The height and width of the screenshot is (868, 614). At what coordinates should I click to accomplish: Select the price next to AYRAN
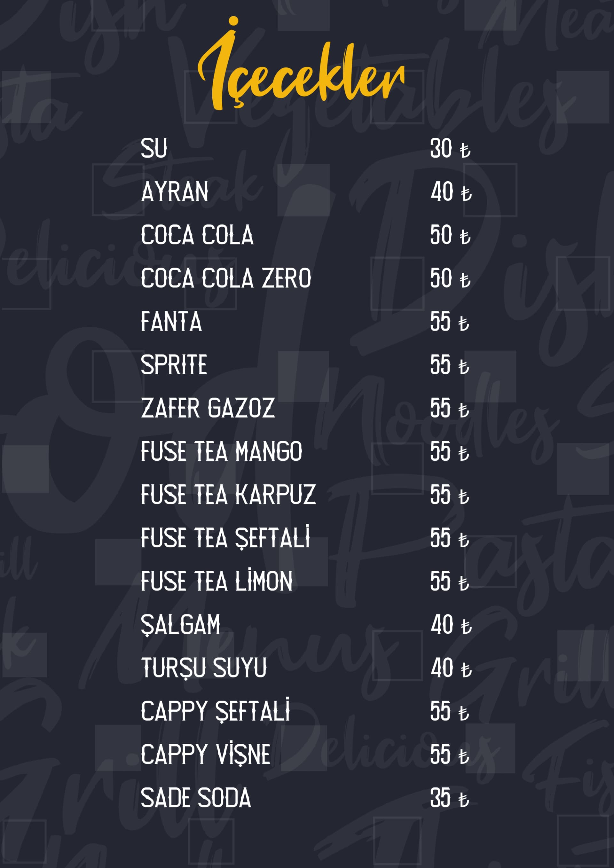[451, 192]
